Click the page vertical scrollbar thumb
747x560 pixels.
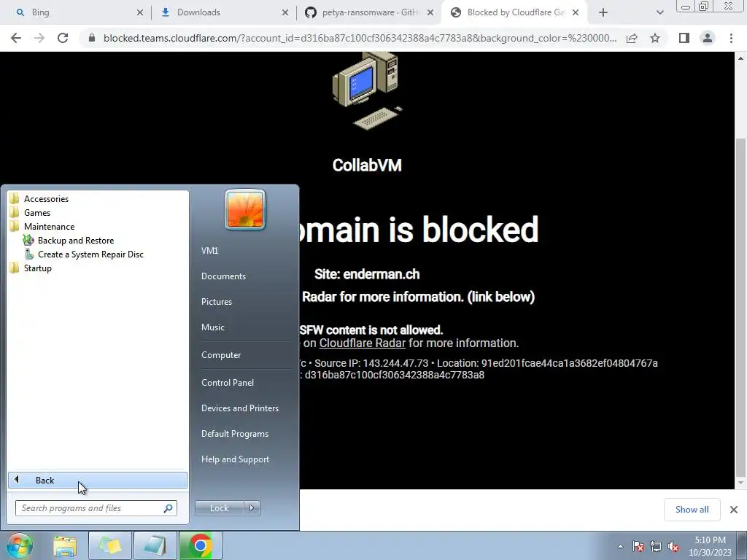coord(741,307)
